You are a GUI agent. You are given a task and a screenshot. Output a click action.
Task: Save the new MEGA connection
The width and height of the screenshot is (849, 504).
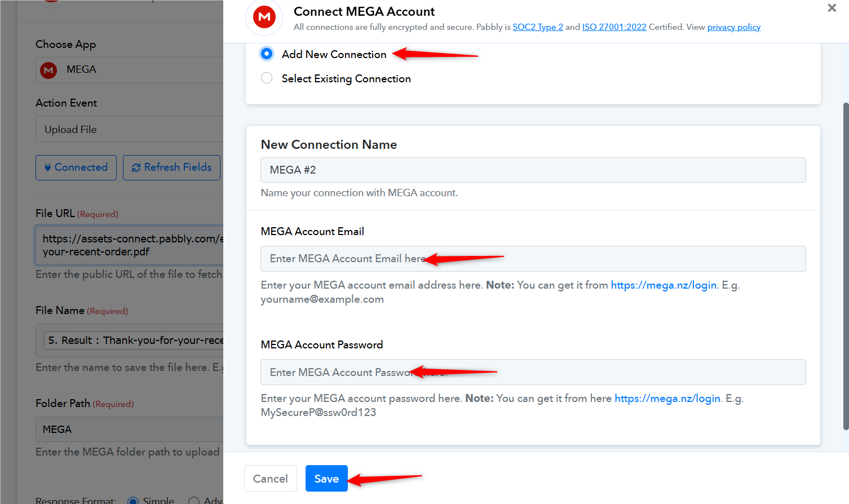click(326, 479)
